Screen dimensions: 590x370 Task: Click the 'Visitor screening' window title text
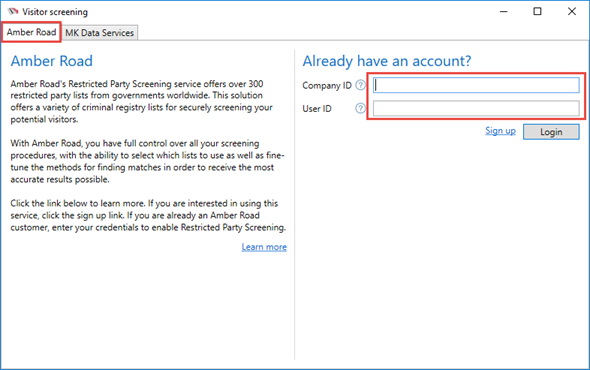(x=55, y=12)
